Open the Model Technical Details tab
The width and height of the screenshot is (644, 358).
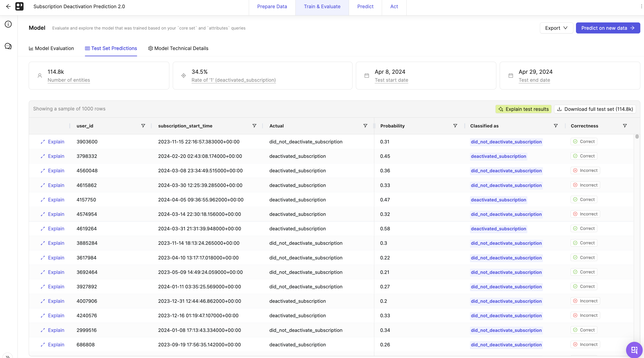[178, 49]
